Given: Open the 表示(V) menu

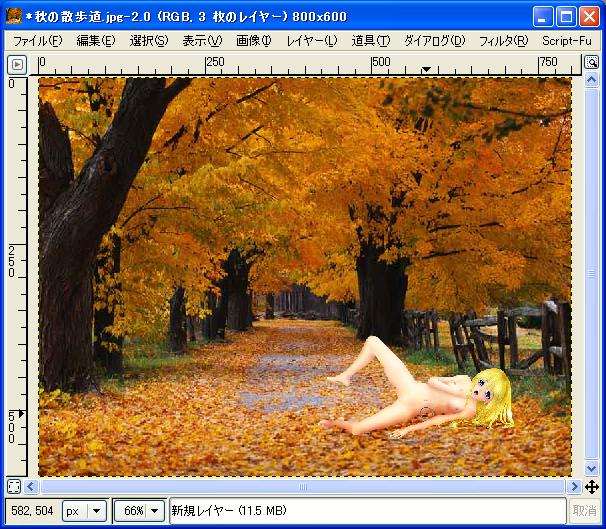Looking at the screenshot, I should coord(202,41).
